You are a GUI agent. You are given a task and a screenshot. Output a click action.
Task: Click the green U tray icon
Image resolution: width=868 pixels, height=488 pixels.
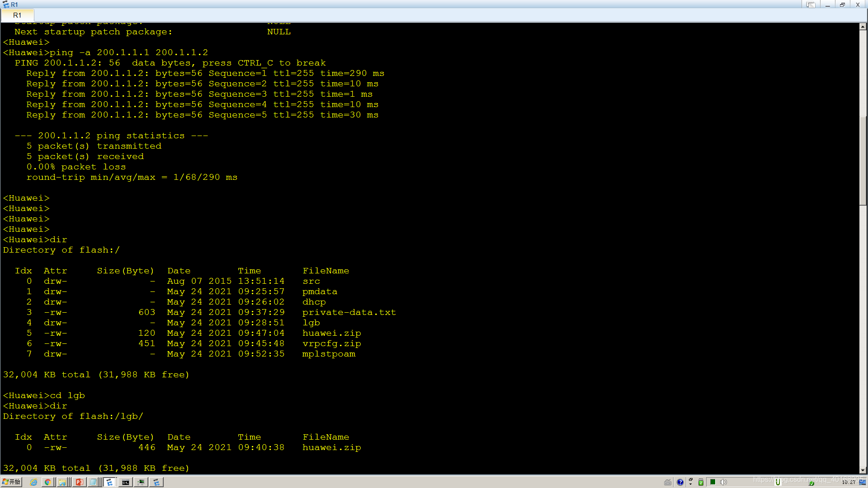[778, 482]
